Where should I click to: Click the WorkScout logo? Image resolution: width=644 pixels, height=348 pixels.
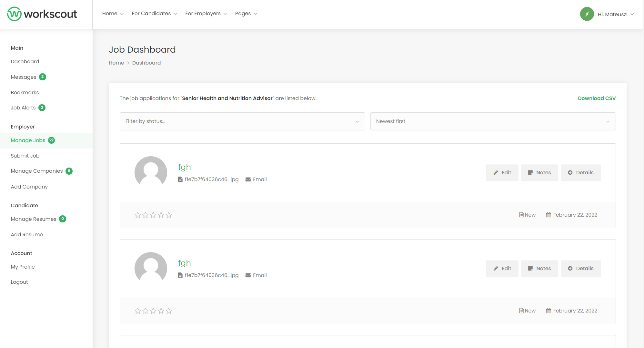(x=42, y=14)
